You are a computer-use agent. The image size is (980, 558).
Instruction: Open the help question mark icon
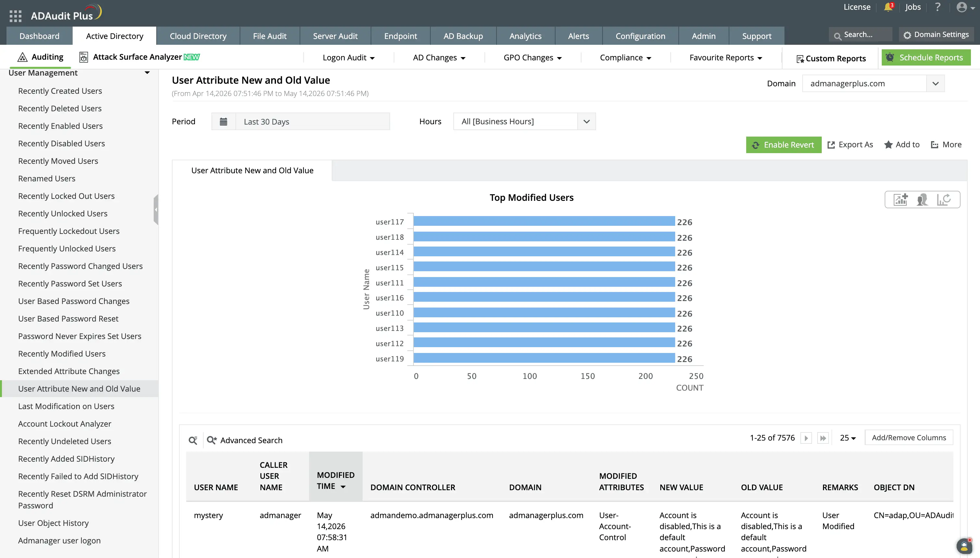point(938,7)
